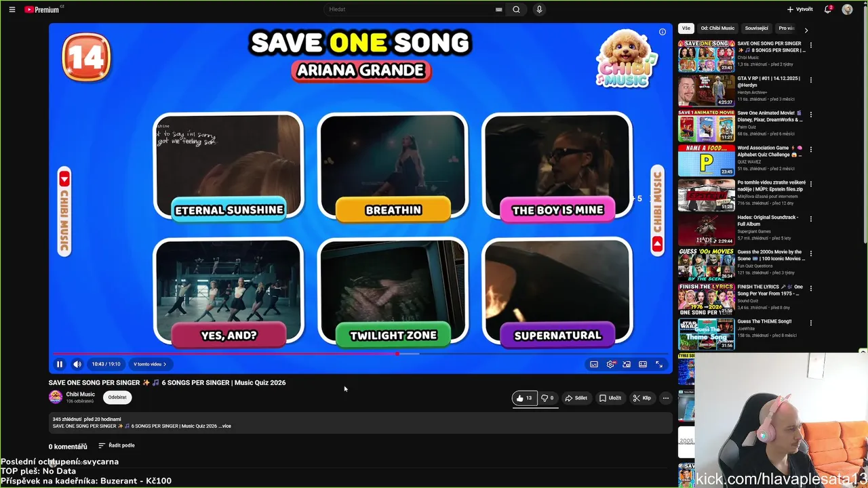Viewport: 868px width, 488px height.
Task: Open notifications bell
Action: (828, 9)
